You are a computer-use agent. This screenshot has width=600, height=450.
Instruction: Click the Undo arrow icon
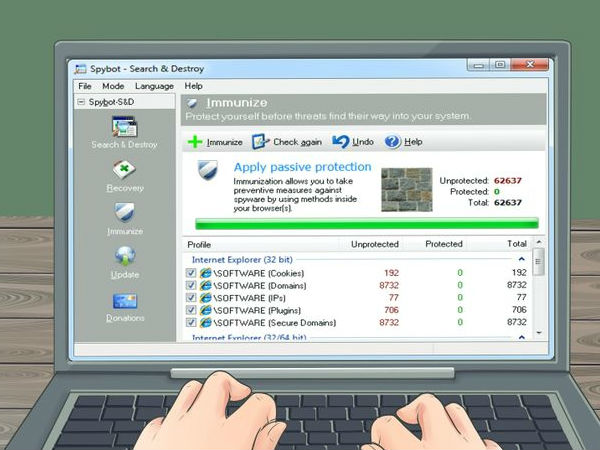341,141
